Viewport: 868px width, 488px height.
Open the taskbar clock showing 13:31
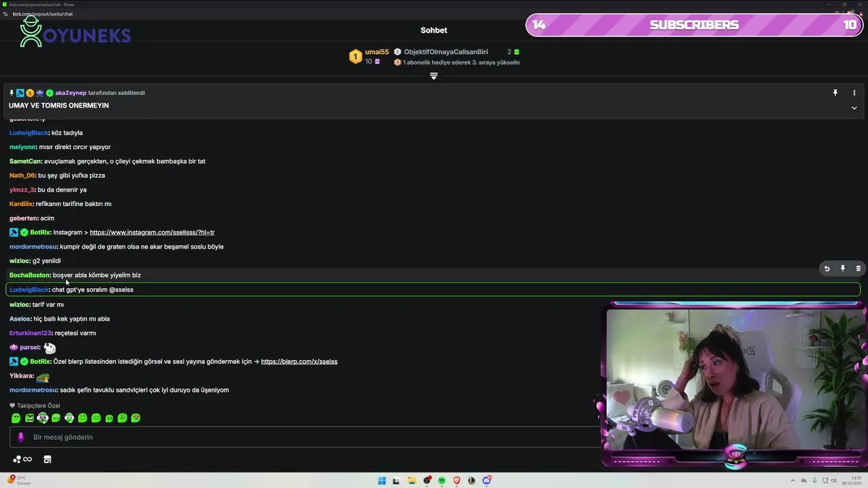(x=852, y=481)
